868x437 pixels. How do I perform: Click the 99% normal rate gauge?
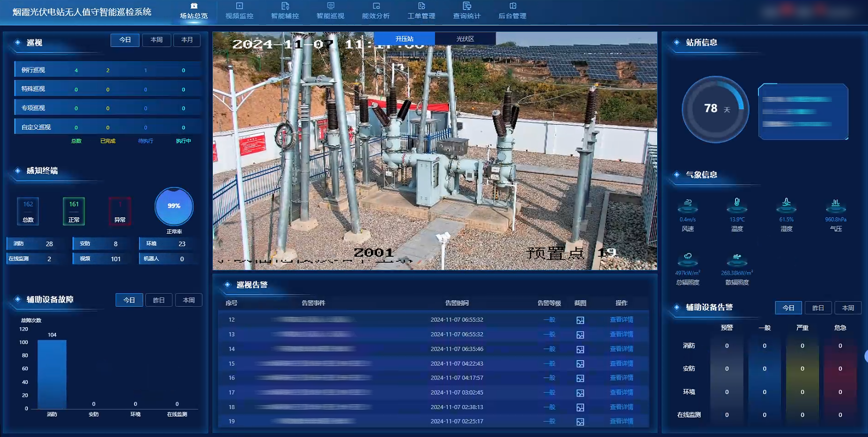pos(174,206)
